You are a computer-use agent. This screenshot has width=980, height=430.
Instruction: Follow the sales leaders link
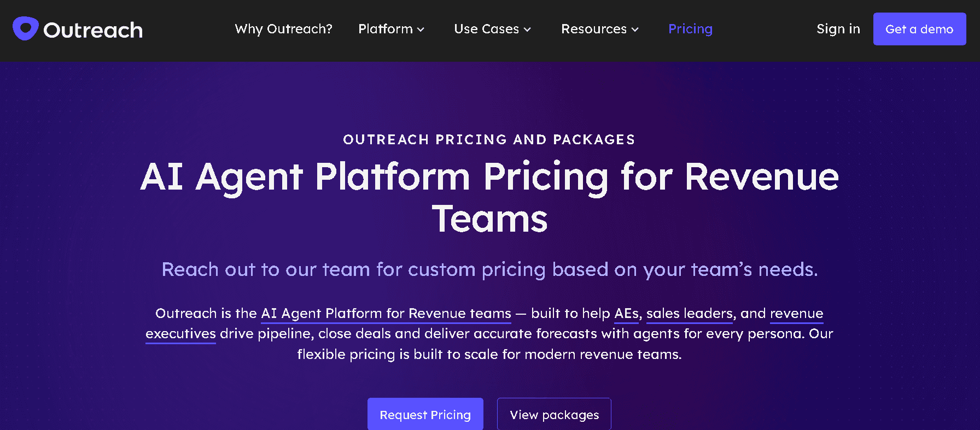(690, 314)
